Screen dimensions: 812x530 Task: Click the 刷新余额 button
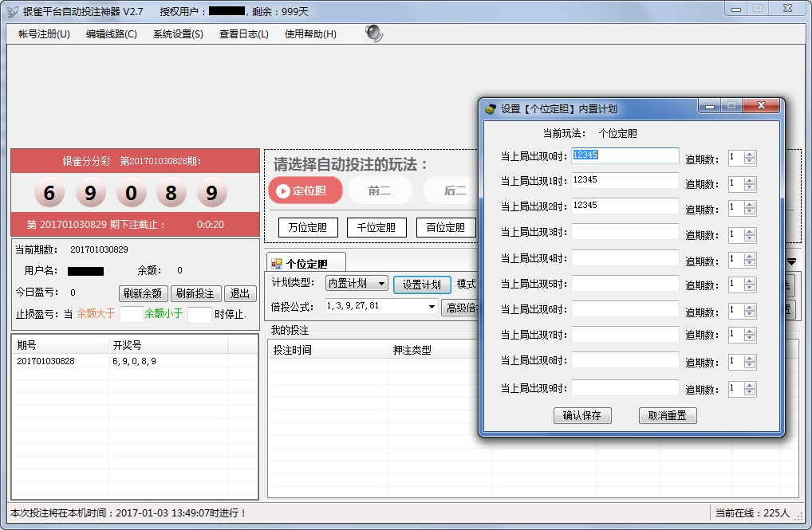pyautogui.click(x=144, y=293)
